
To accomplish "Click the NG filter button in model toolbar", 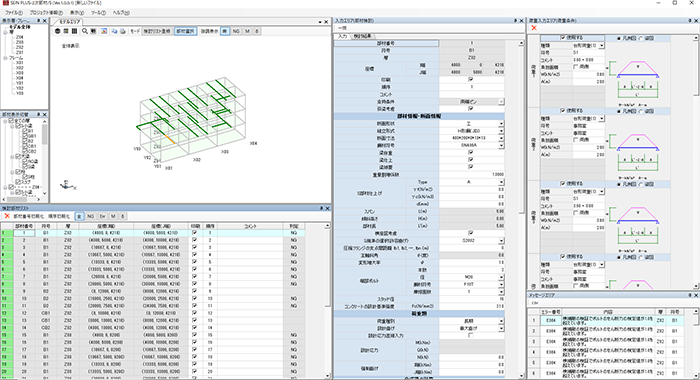I will click(x=236, y=31).
